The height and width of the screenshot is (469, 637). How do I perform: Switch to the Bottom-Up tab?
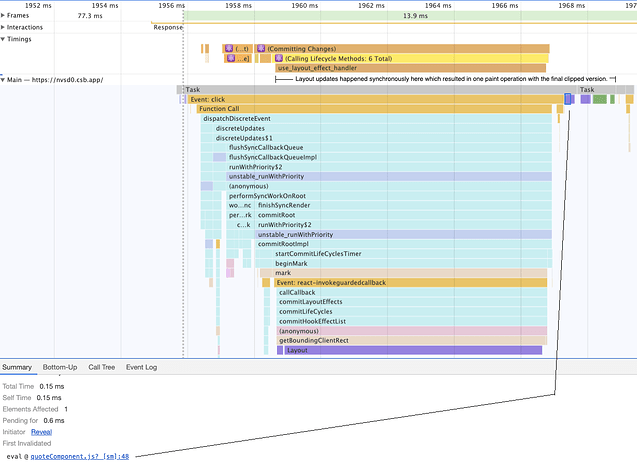point(60,367)
